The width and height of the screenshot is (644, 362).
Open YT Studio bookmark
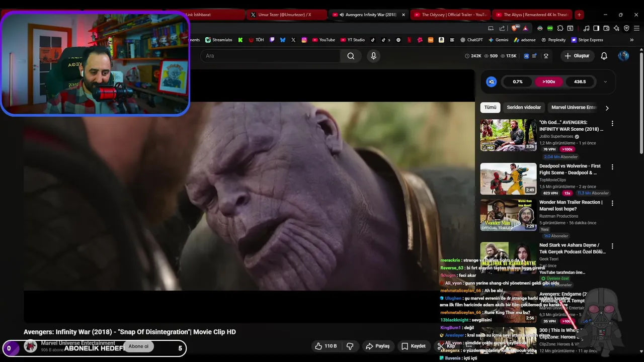coord(353,40)
